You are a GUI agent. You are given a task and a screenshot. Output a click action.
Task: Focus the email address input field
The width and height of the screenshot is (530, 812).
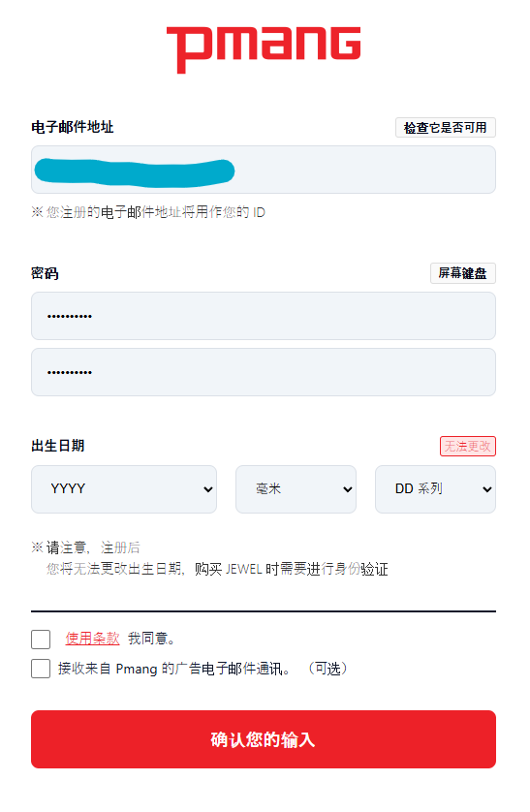pyautogui.click(x=264, y=170)
